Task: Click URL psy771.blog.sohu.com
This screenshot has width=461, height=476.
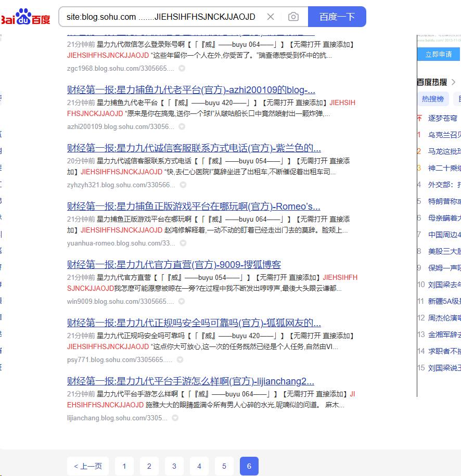Action: [x=119, y=360]
